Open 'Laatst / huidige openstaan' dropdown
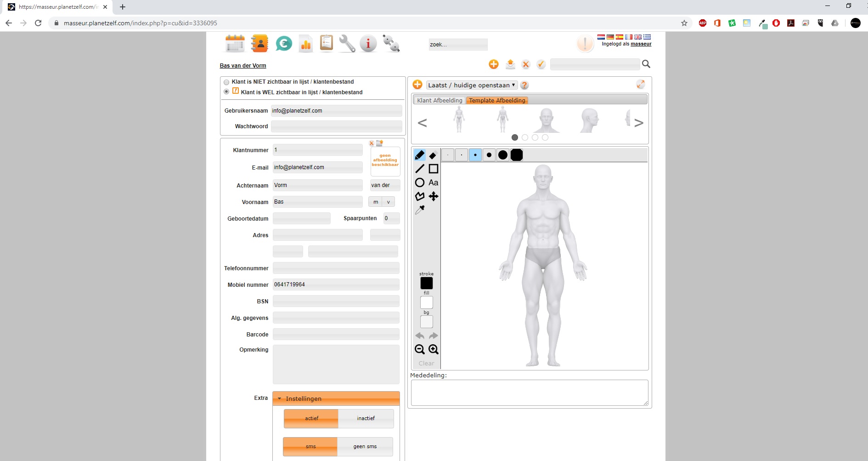868x461 pixels. point(471,85)
